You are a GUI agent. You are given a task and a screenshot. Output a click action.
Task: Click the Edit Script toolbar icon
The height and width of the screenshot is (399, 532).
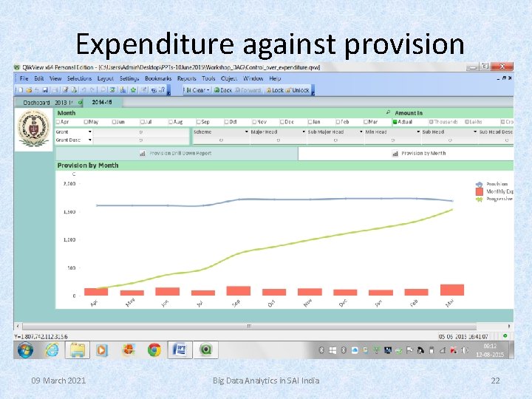66,90
